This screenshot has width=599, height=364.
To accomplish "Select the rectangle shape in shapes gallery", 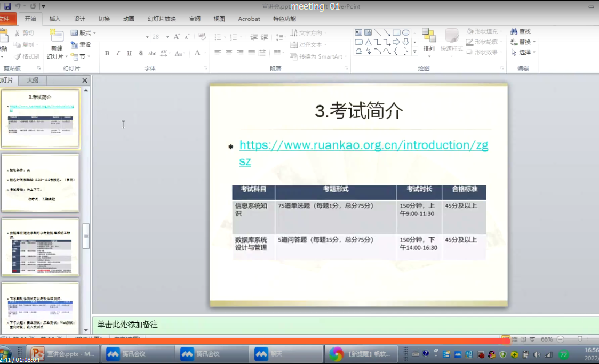I will (x=396, y=33).
